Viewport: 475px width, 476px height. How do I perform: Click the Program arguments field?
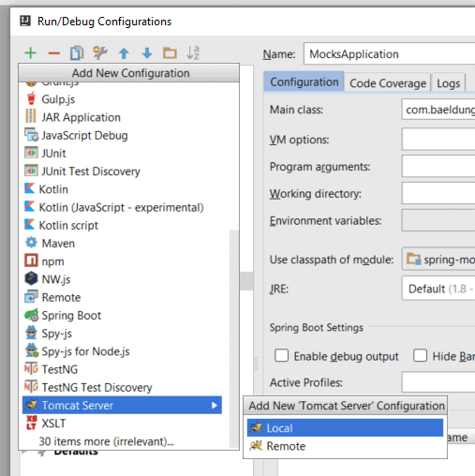point(438,166)
